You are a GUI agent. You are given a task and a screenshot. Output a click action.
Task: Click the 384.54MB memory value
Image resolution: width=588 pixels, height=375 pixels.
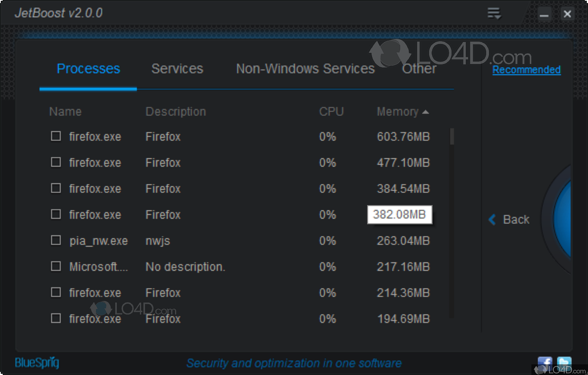(x=403, y=189)
